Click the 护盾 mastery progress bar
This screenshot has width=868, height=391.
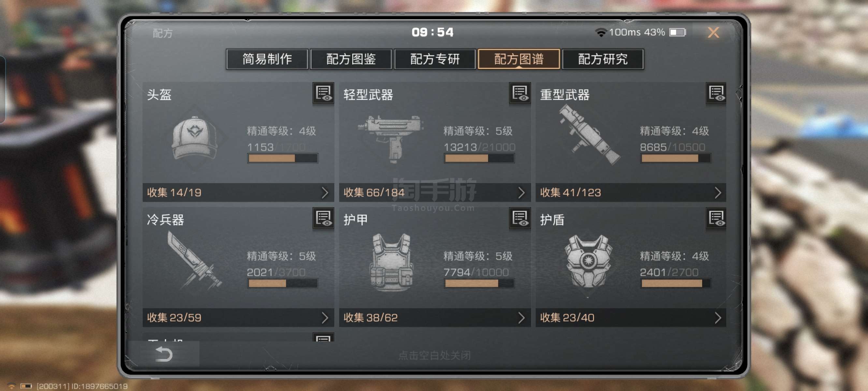675,283
